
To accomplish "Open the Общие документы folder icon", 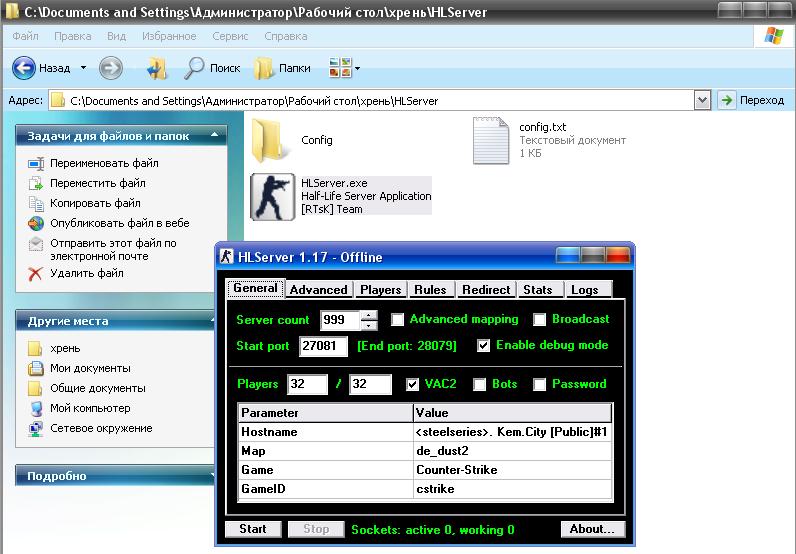I will 35,388.
